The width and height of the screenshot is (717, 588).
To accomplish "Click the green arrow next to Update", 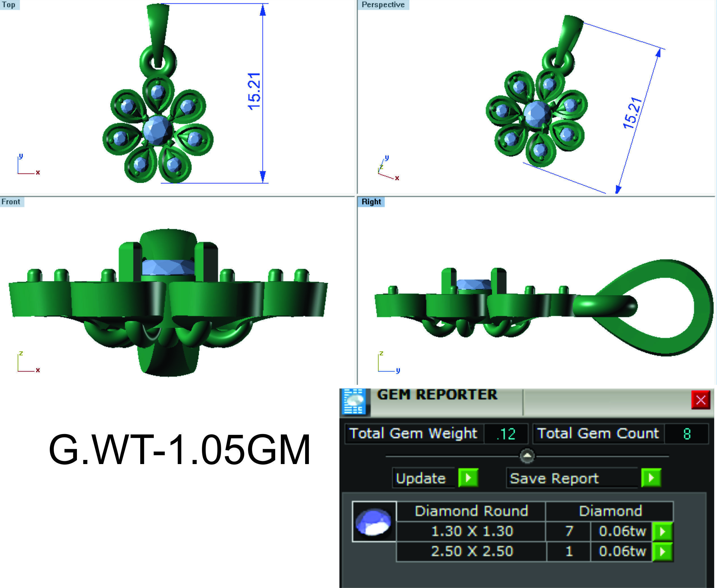I will [468, 478].
